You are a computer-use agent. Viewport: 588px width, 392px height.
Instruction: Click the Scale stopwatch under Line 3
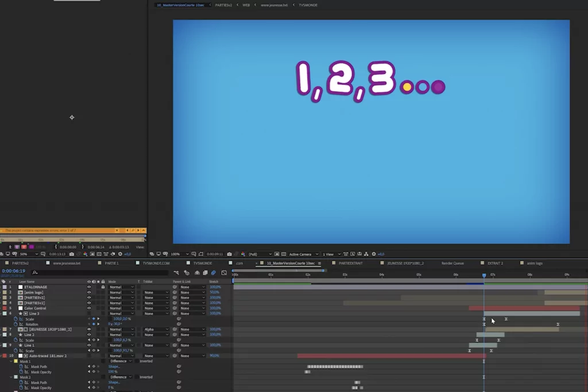[16, 319]
